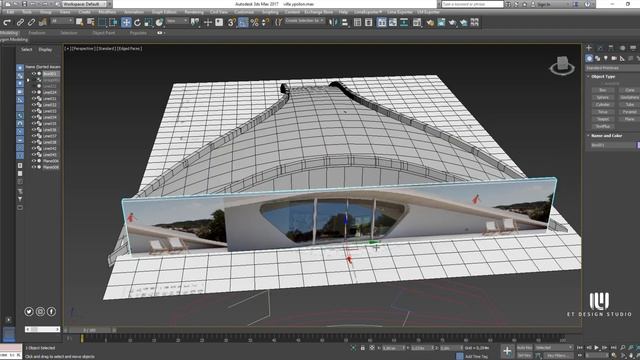Open Render Setup teapot icon
The height and width of the screenshot is (360, 640).
coord(430,22)
